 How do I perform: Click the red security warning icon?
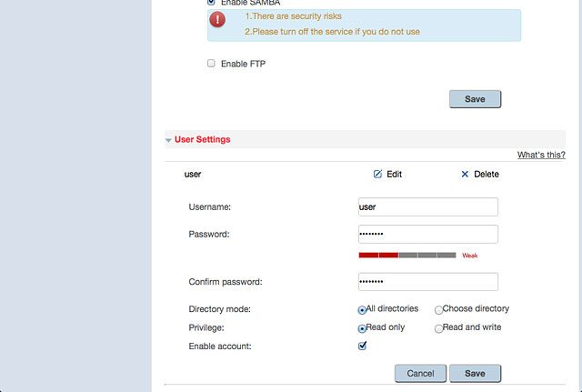pyautogui.click(x=217, y=19)
